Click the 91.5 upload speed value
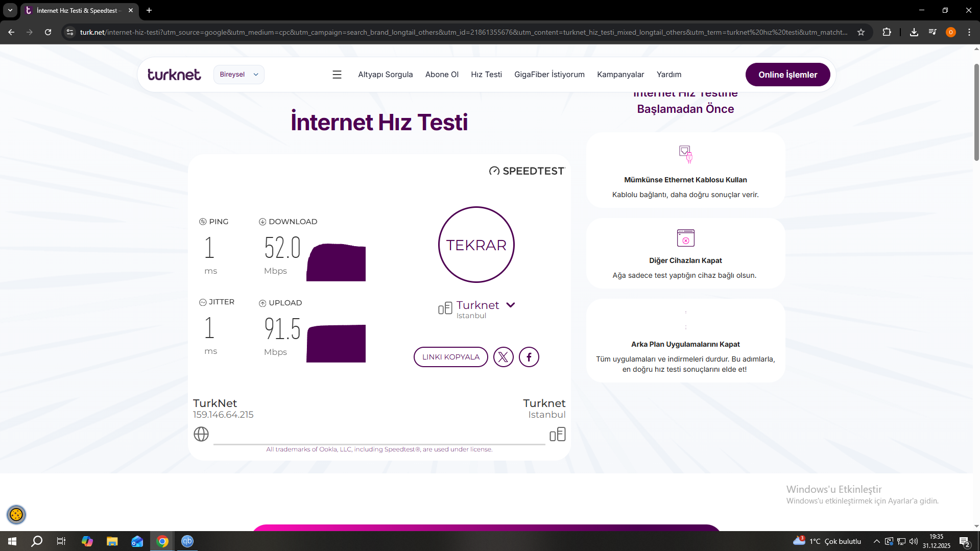 tap(282, 328)
